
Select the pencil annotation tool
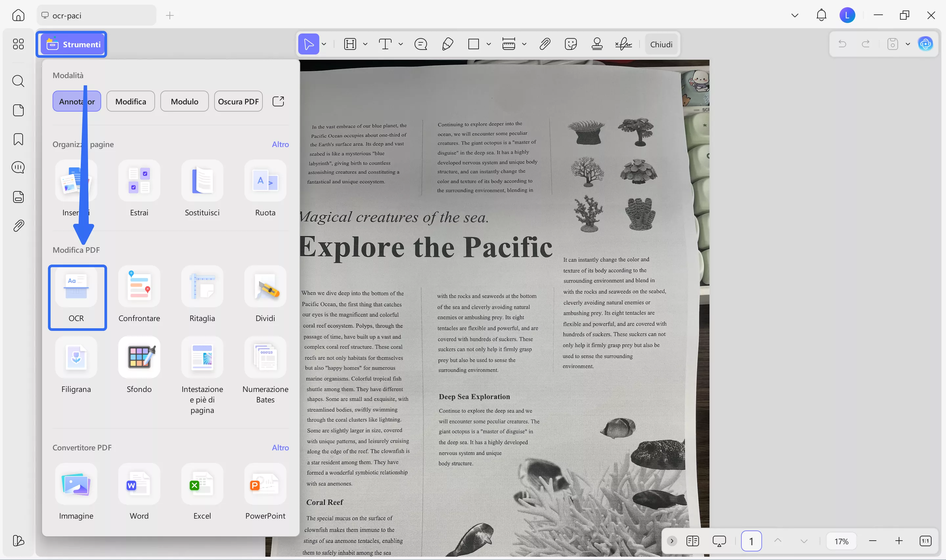click(447, 44)
